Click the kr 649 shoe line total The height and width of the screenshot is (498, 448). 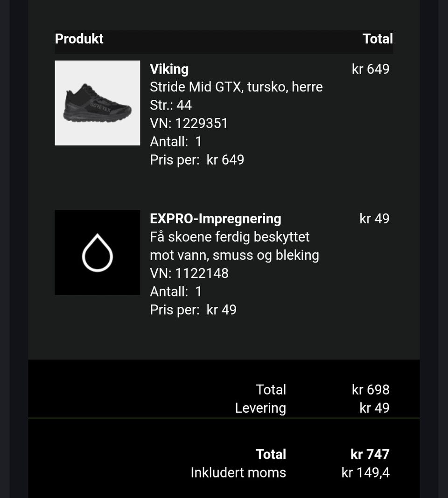[x=371, y=69]
